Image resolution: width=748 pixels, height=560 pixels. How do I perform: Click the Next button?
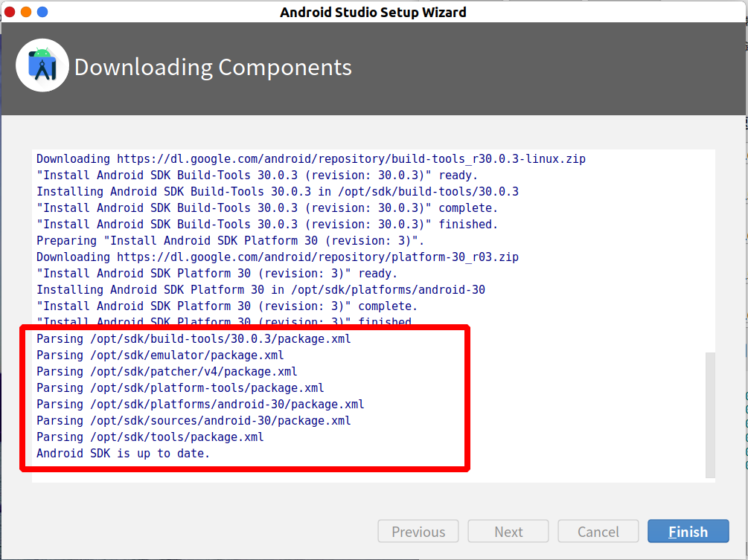(x=508, y=531)
